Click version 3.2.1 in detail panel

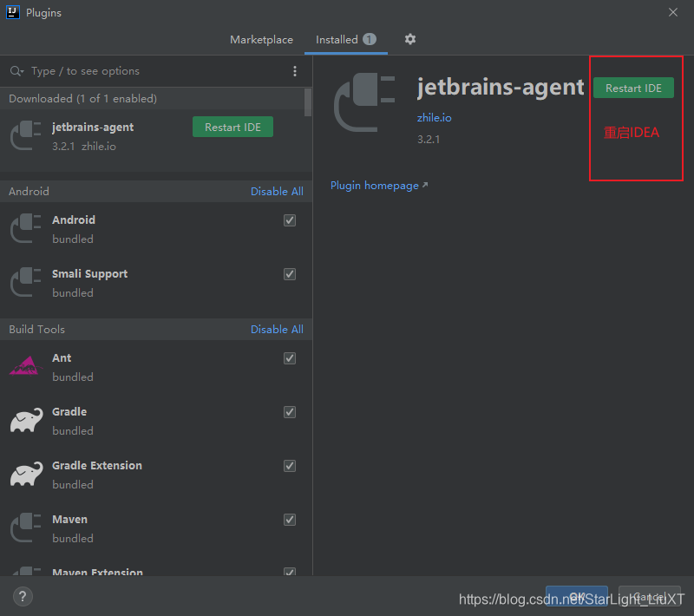pyautogui.click(x=429, y=140)
